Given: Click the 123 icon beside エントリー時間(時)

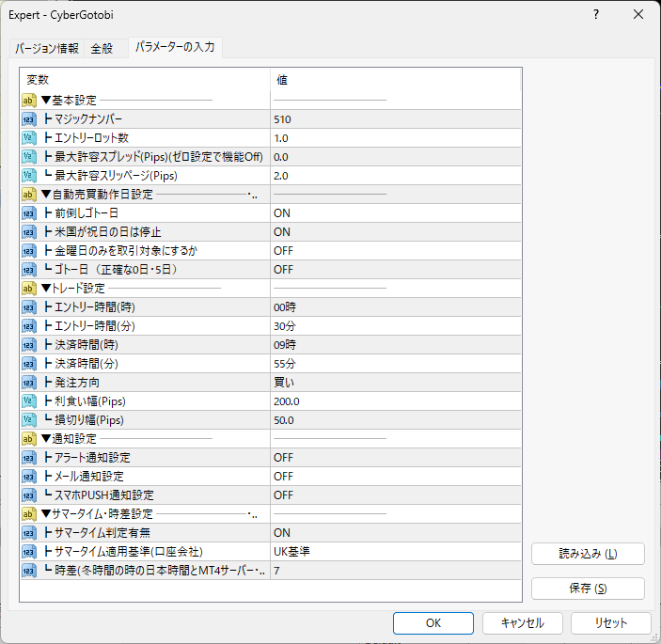Looking at the screenshot, I should coord(28,307).
